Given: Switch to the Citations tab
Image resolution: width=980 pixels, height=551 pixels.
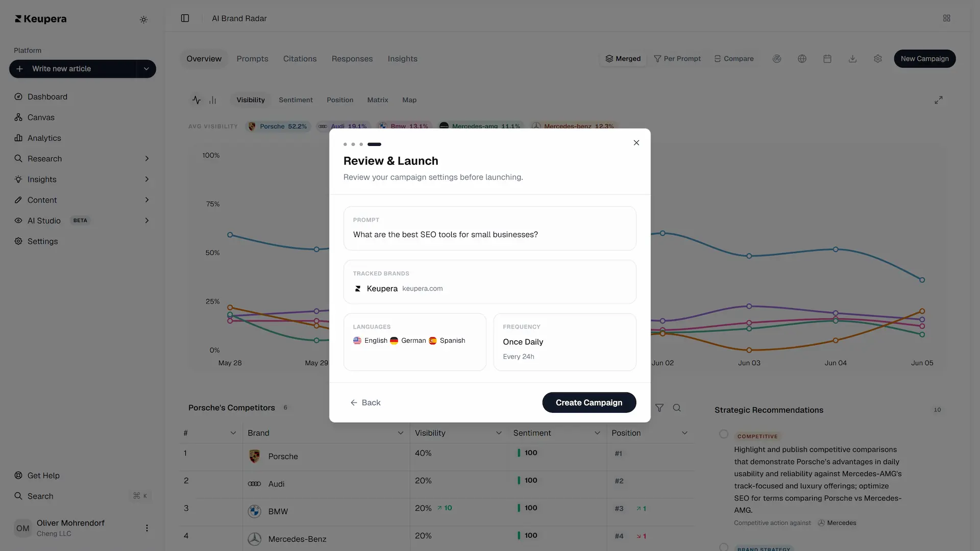Looking at the screenshot, I should pyautogui.click(x=300, y=59).
